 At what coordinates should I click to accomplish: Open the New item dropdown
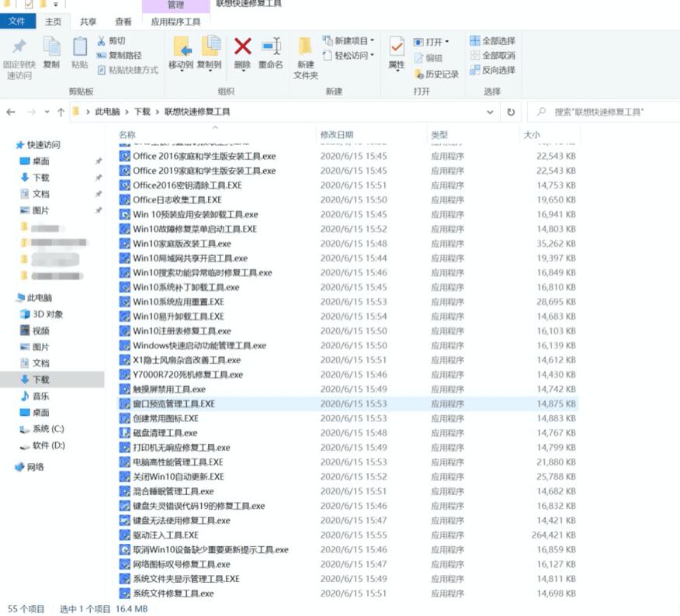click(349, 41)
